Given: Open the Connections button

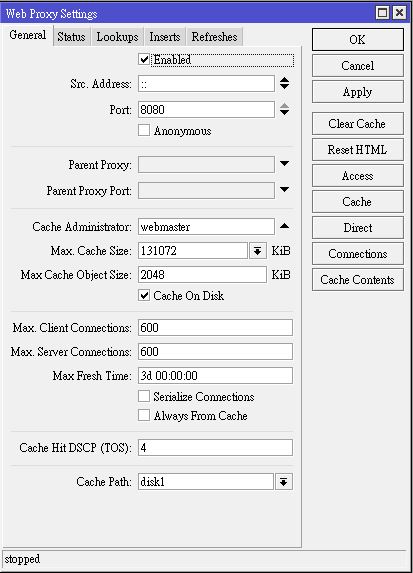Looking at the screenshot, I should [x=358, y=254].
